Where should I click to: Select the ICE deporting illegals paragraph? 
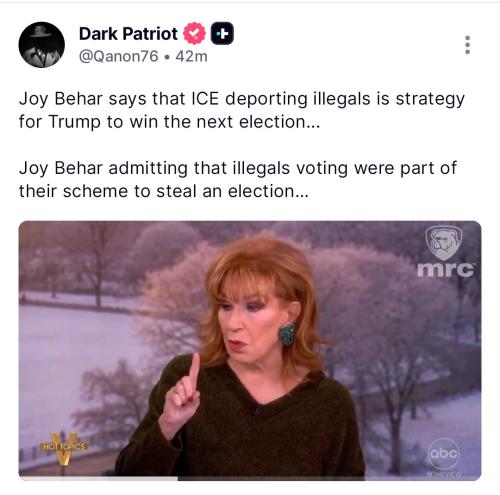pos(242,110)
